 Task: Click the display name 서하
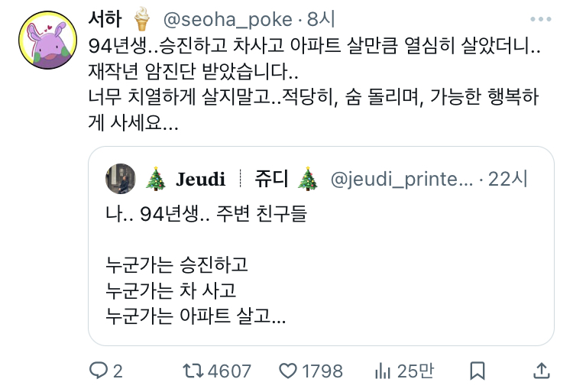105,18
